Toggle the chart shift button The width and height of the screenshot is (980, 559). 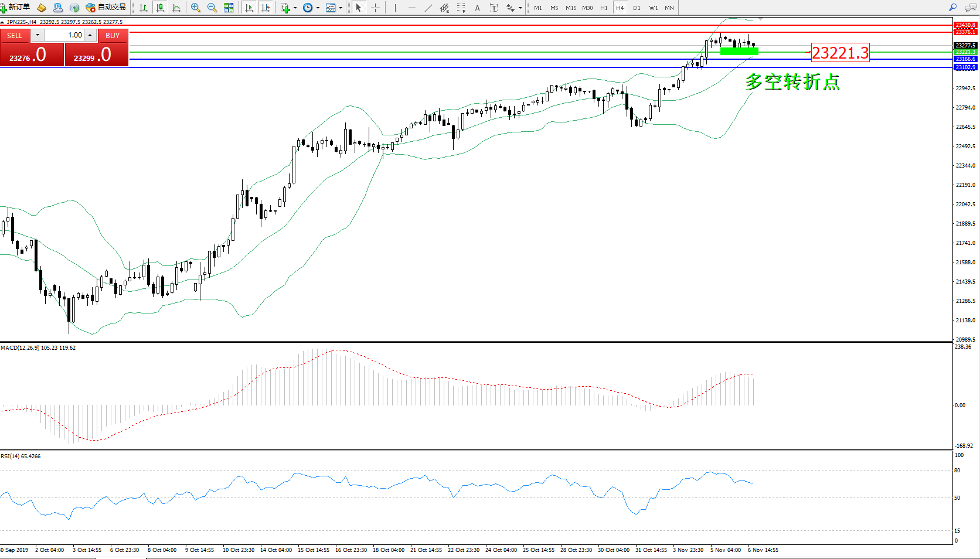266,8
